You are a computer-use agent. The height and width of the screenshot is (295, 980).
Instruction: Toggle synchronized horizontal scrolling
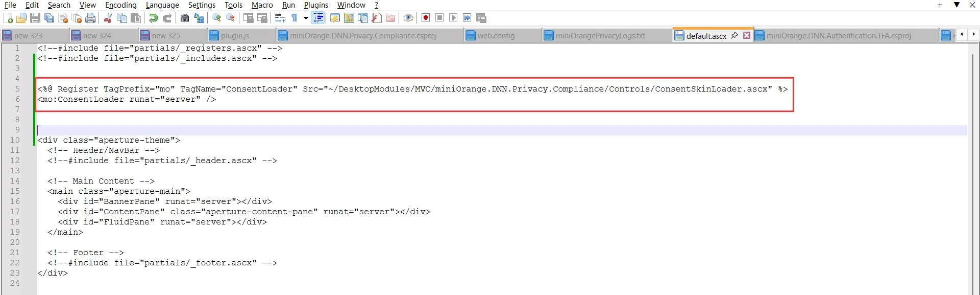262,18
